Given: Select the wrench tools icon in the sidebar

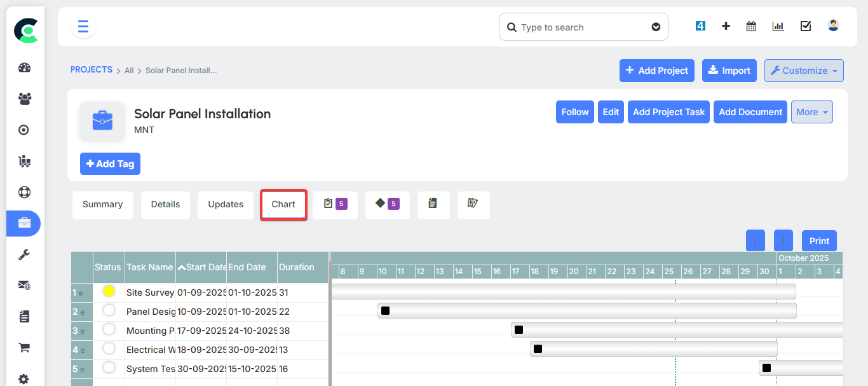Looking at the screenshot, I should (24, 254).
